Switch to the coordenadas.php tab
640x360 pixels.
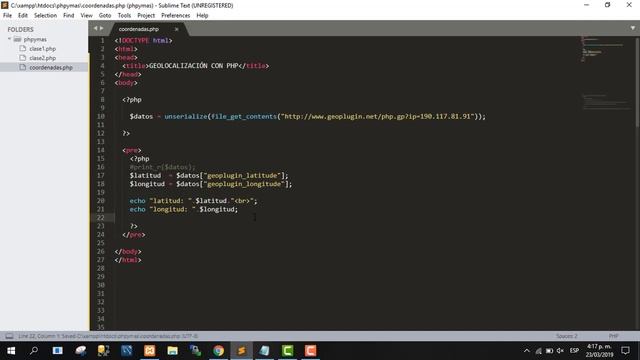(x=139, y=29)
